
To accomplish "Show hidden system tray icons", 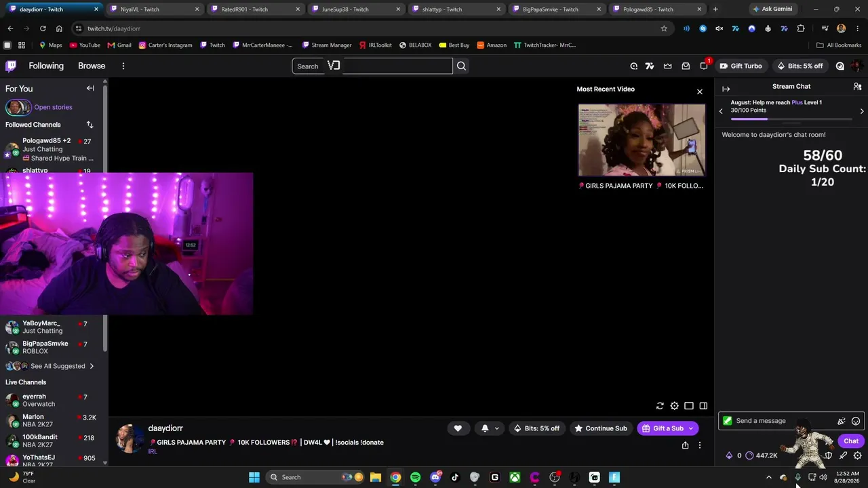I will tap(768, 477).
